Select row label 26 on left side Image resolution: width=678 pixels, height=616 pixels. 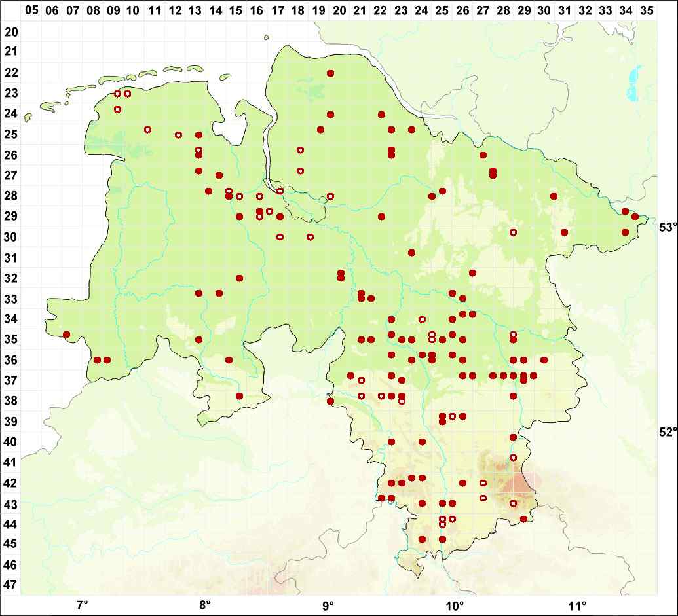pyautogui.click(x=12, y=154)
